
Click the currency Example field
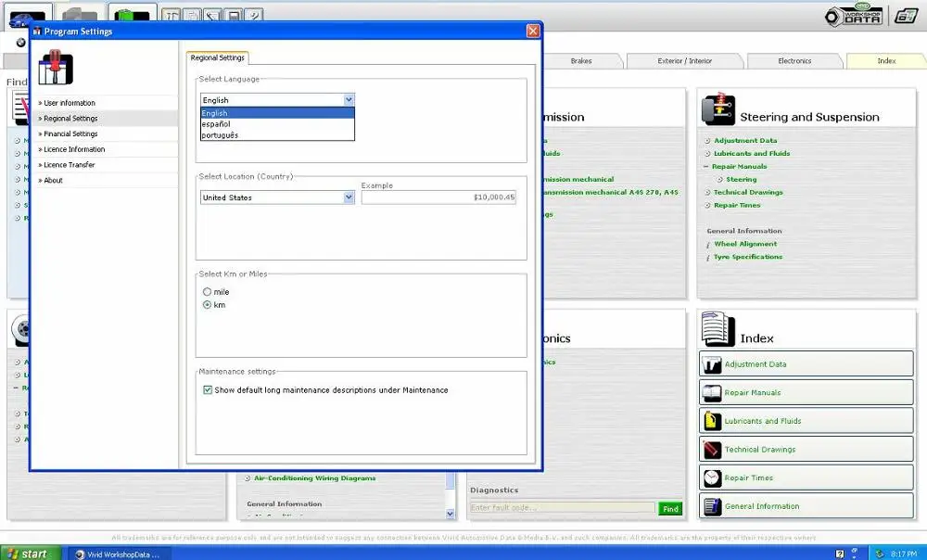[438, 197]
